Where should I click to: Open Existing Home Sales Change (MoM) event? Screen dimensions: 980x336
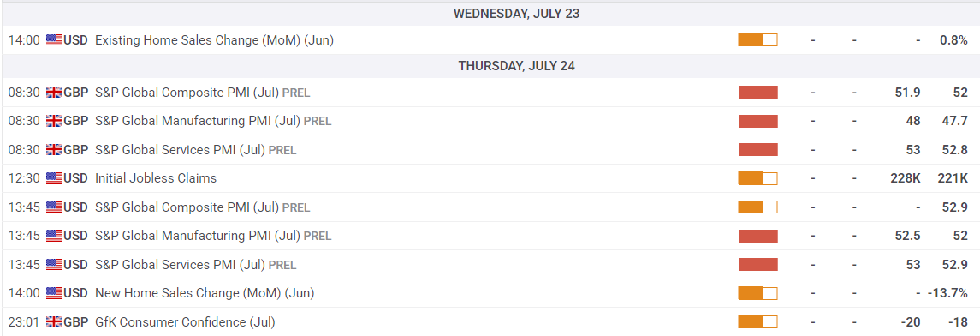[x=214, y=40]
